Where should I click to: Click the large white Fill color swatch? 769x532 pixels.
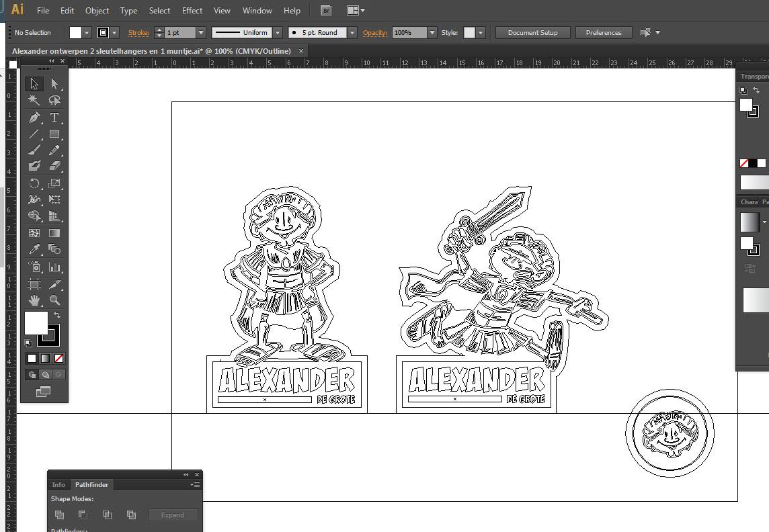tap(36, 323)
